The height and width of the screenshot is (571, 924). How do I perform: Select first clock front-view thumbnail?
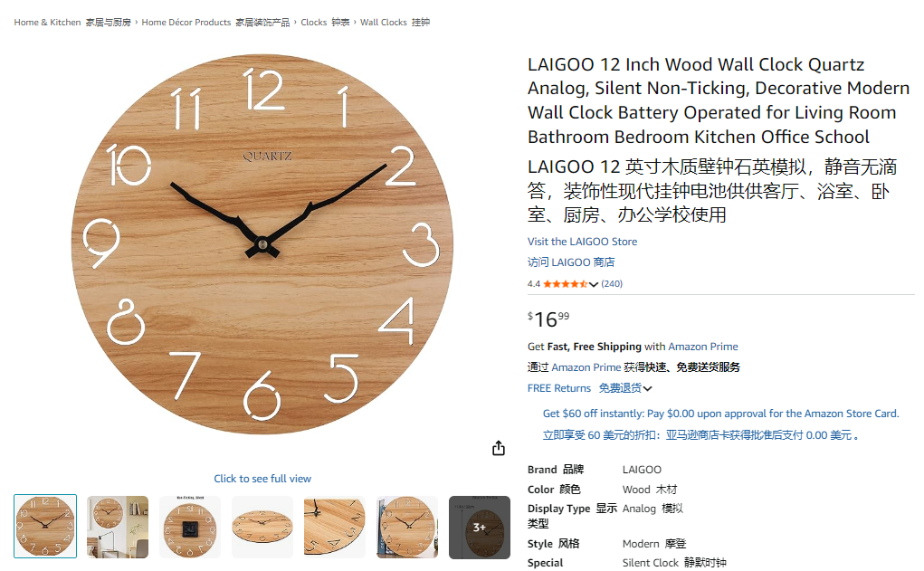[x=45, y=527]
